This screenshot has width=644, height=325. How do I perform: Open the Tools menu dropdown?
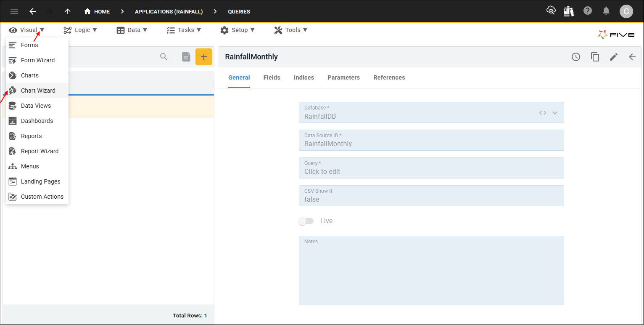click(291, 30)
